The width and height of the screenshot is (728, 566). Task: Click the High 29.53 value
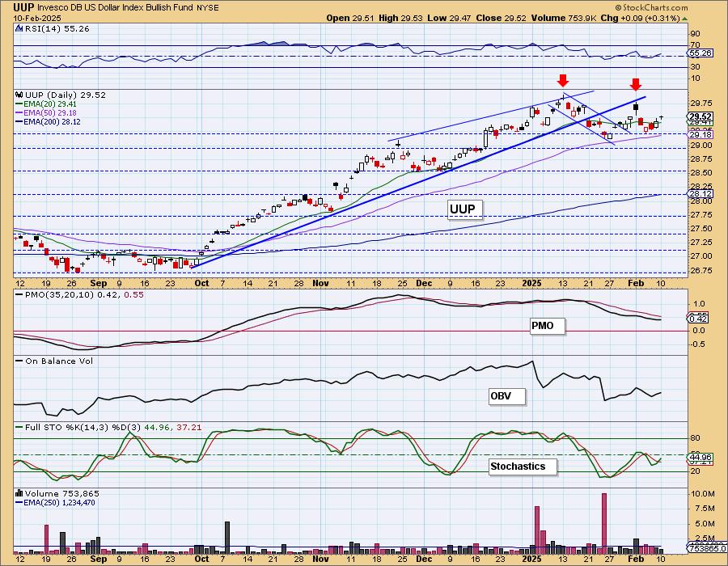[400, 18]
